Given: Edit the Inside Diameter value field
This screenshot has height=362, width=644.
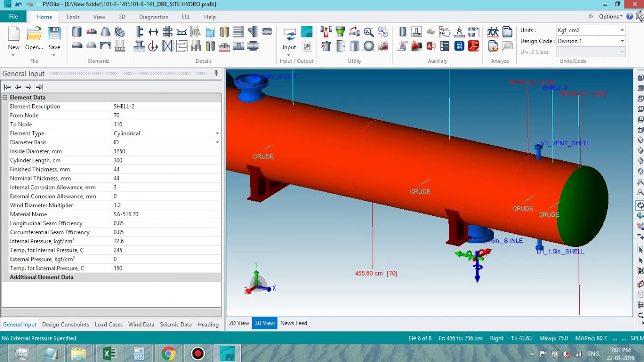Looking at the screenshot, I should point(166,151).
